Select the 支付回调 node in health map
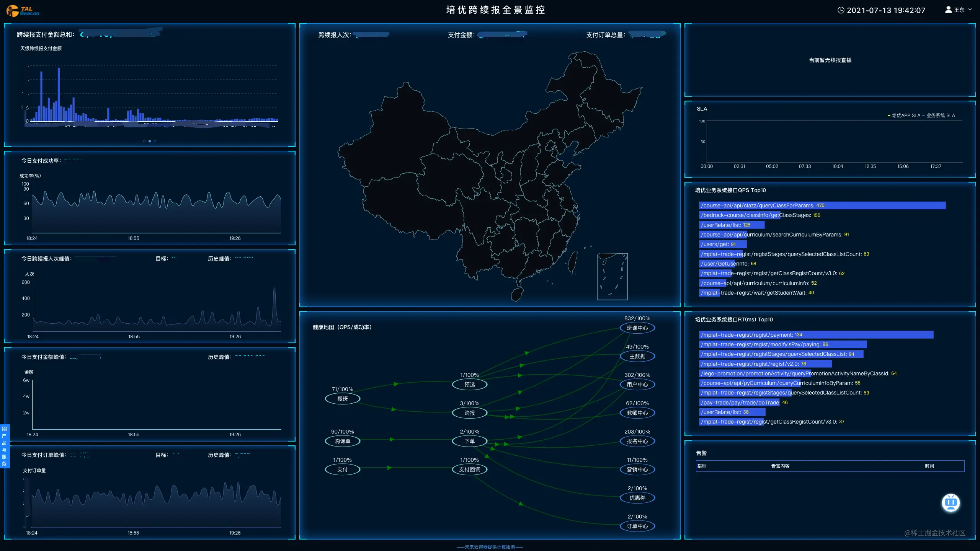This screenshot has width=980, height=551. point(469,469)
